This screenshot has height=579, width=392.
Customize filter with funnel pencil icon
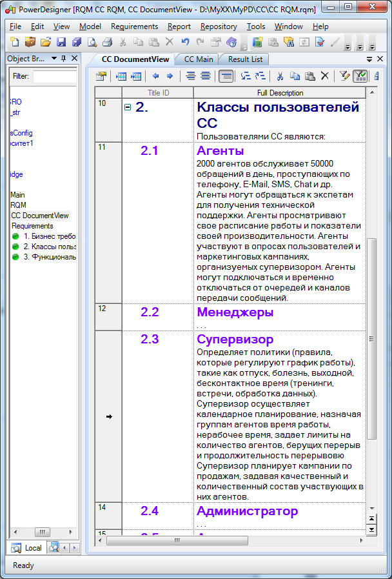coord(344,76)
